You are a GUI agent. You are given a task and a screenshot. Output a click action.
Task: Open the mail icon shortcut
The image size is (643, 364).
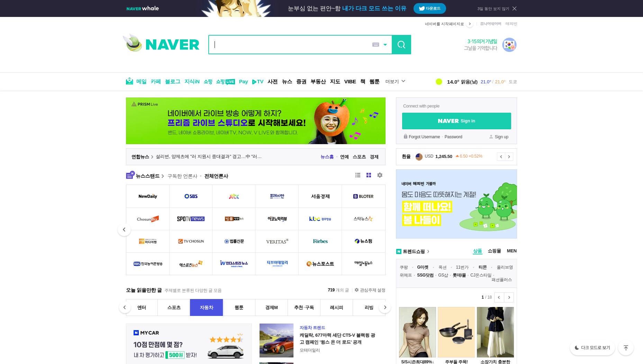point(129,81)
